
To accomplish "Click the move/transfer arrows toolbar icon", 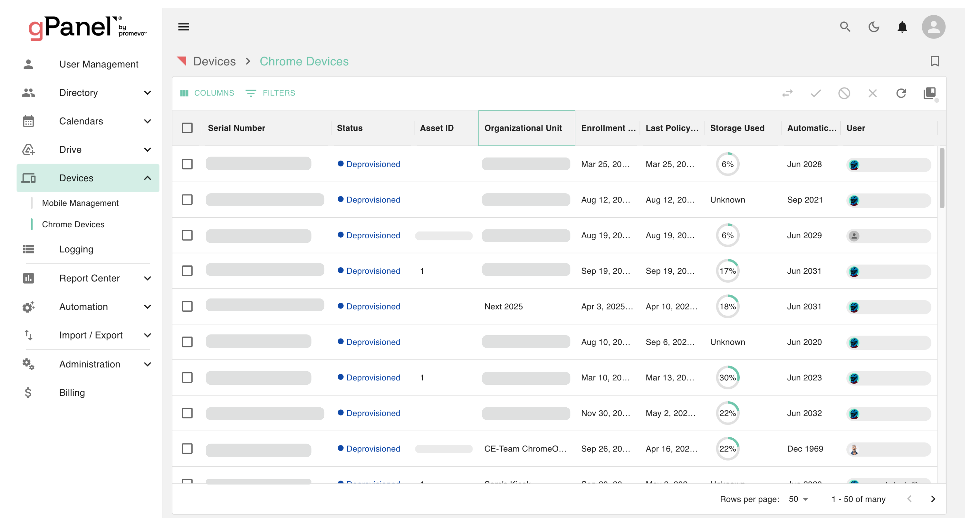I will pos(787,93).
